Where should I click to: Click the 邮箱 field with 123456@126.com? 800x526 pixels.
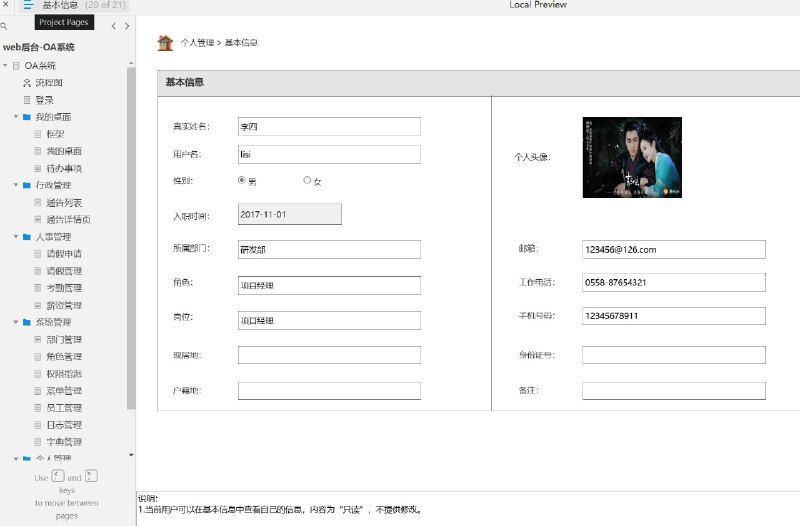673,249
